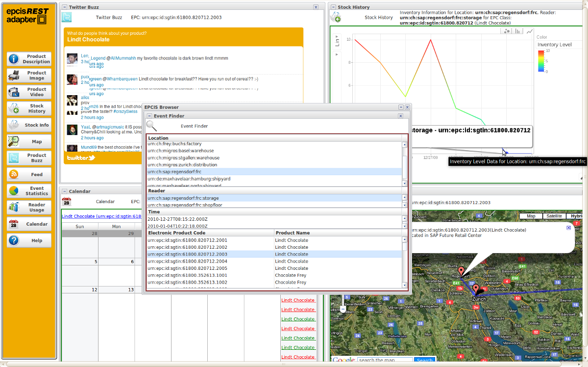This screenshot has height=367, width=588.
Task: Select location urn:ch:sap:regensdorf:frc
Action: coord(274,172)
